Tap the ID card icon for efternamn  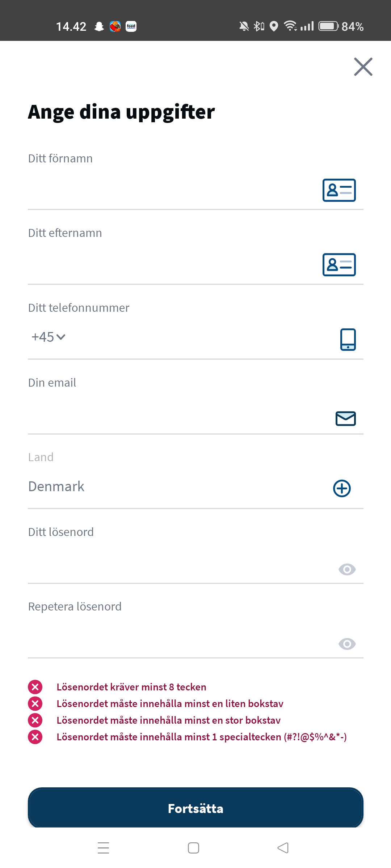pos(339,265)
